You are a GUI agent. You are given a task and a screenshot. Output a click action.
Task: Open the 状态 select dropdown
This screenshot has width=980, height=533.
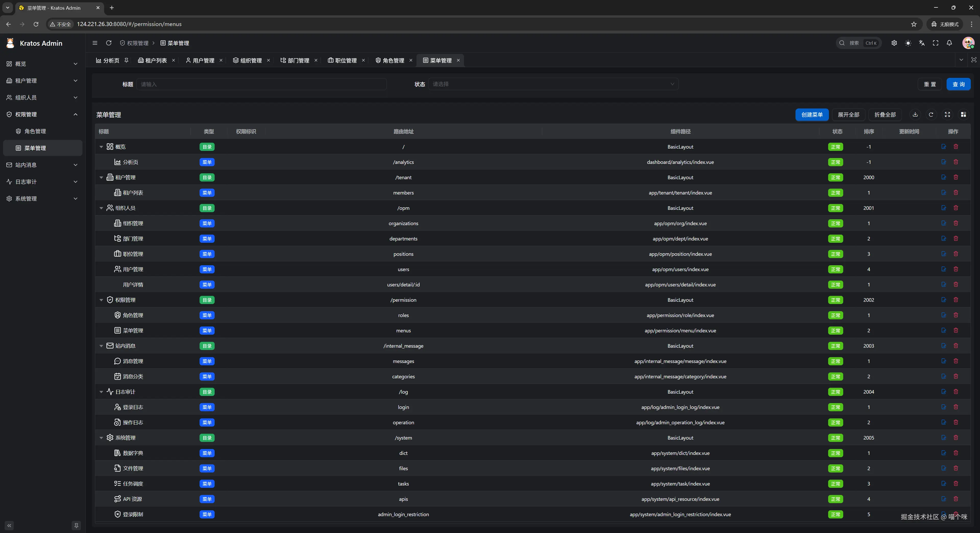click(x=553, y=84)
